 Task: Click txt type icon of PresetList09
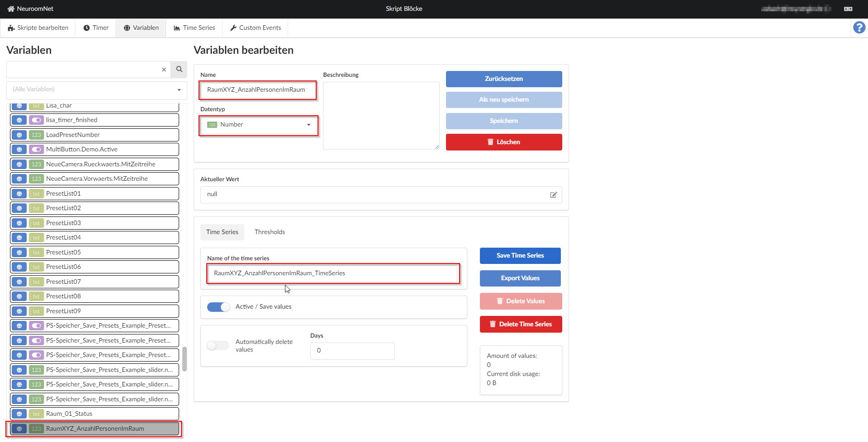tap(36, 311)
